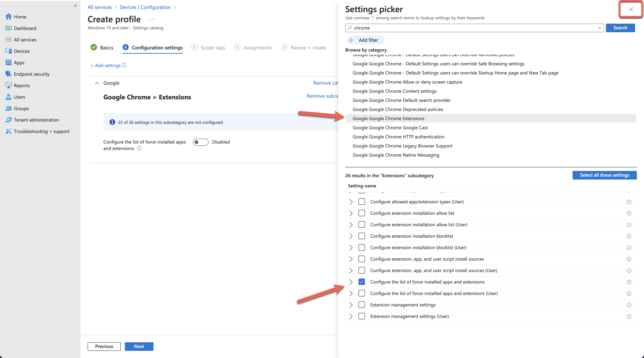The image size is (644, 358).
Task: Open Troubleshooting + support icon
Action: click(9, 131)
